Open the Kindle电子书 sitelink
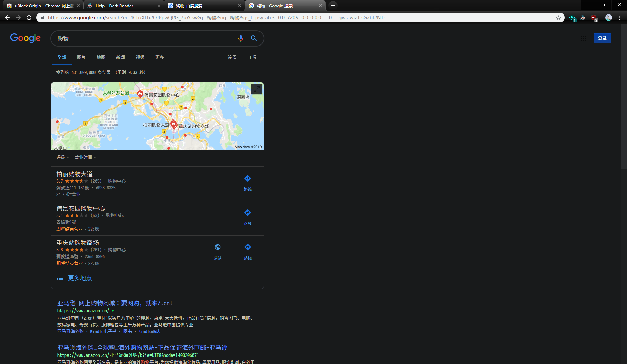 [103, 332]
